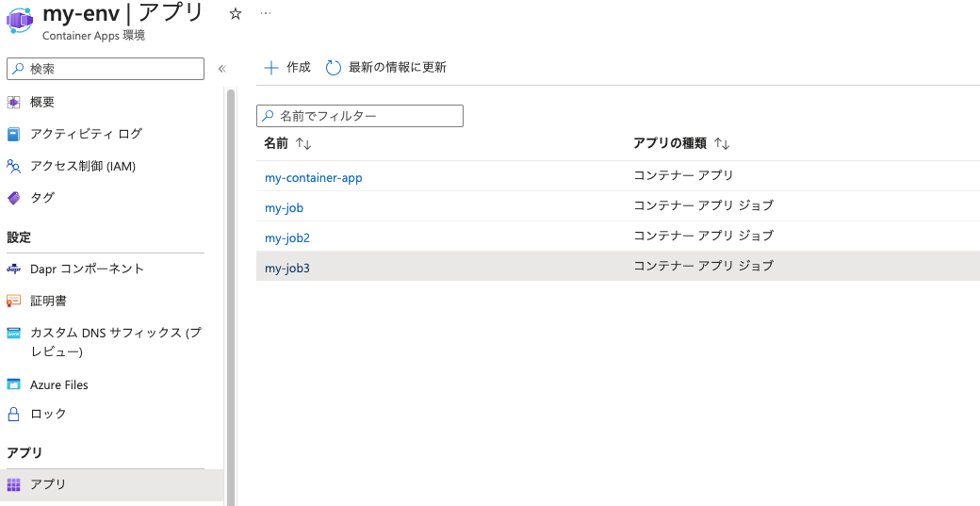The height and width of the screenshot is (506, 980).
Task: Click type cell in my-job3 row
Action: click(704, 266)
